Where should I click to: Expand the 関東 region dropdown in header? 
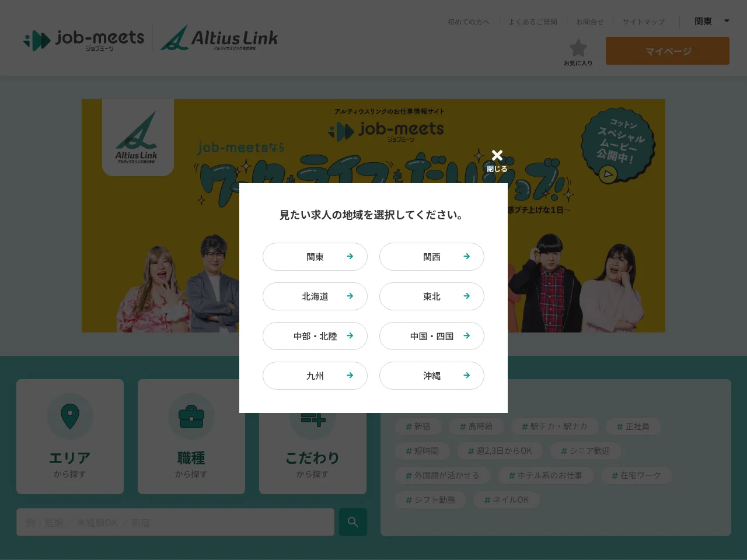point(711,21)
